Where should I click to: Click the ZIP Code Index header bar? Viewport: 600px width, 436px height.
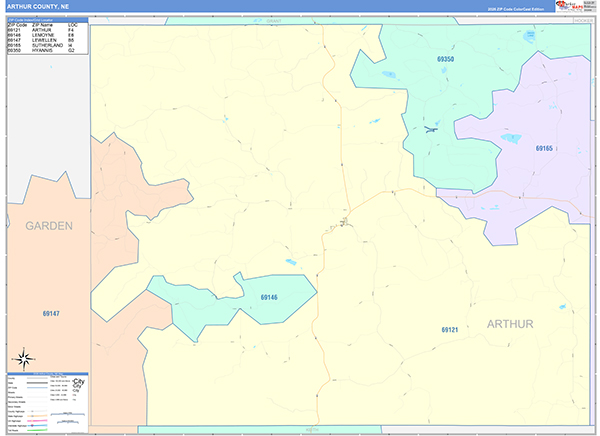click(47, 20)
